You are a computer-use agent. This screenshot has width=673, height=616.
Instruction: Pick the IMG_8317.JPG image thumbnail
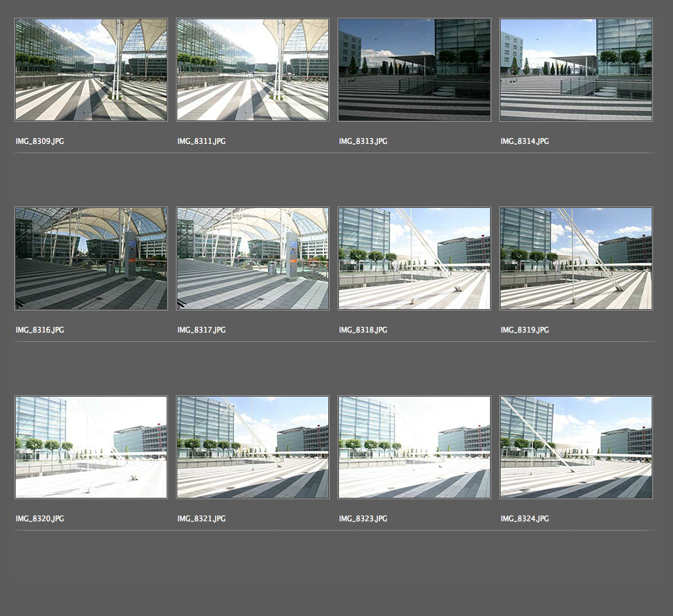(x=253, y=259)
